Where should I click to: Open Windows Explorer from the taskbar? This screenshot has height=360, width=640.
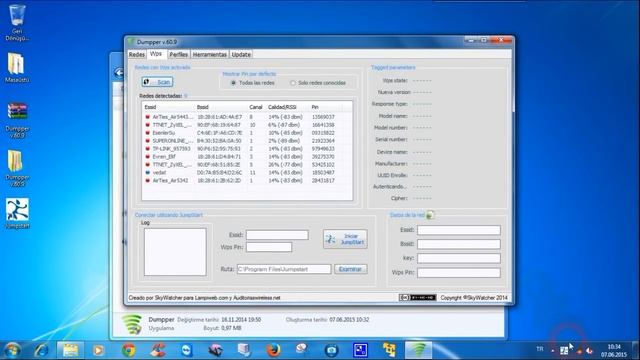point(70,350)
